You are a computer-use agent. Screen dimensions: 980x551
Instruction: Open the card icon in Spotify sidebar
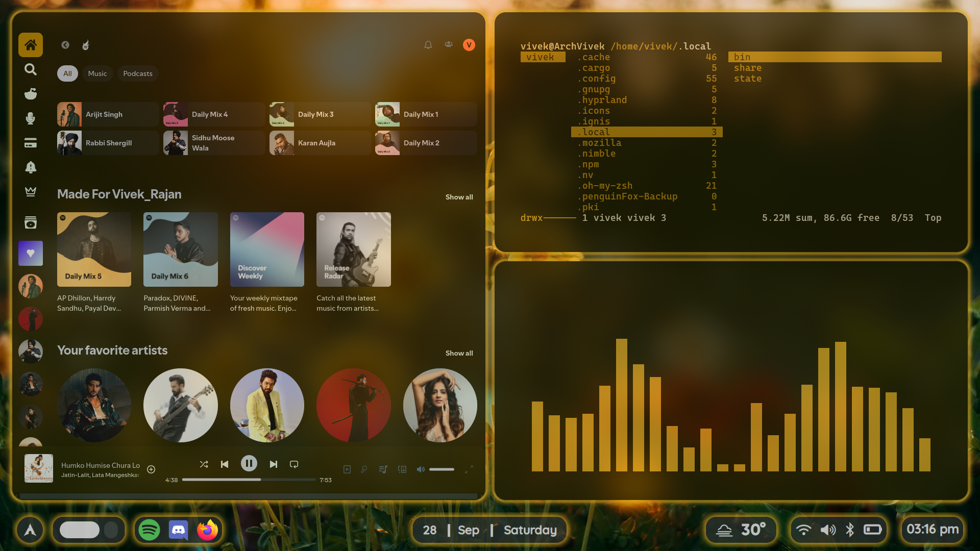click(31, 143)
